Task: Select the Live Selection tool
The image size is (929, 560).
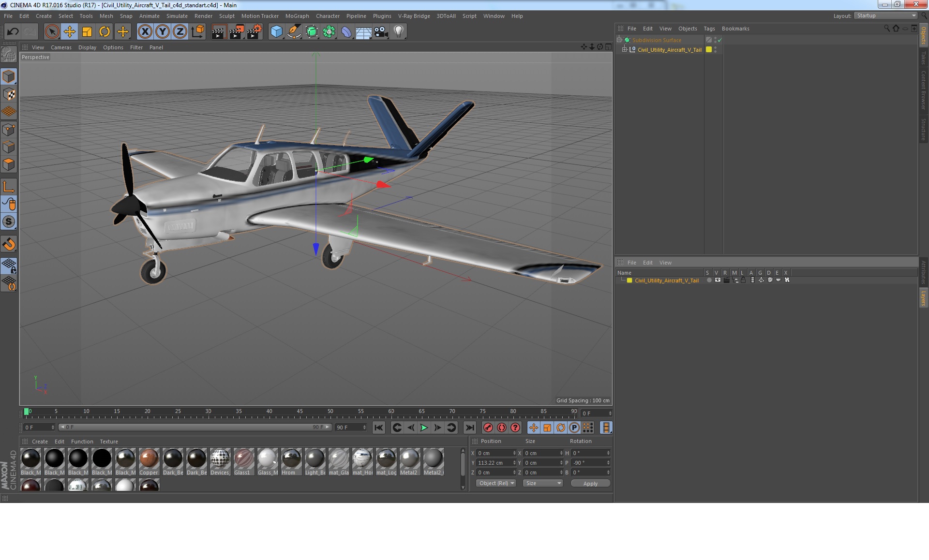Action: [x=52, y=32]
